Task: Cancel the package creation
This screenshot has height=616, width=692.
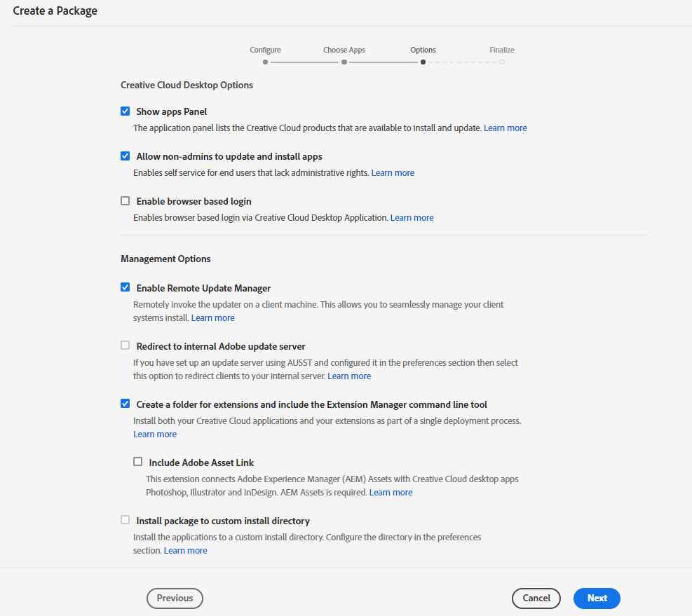Action: coord(536,598)
